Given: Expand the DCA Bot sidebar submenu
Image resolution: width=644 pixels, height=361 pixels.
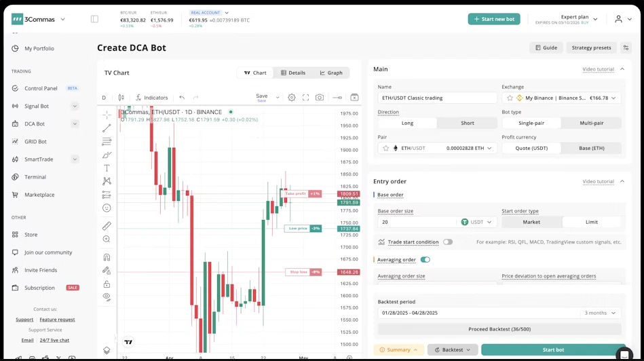Looking at the screenshot, I should click(x=75, y=124).
